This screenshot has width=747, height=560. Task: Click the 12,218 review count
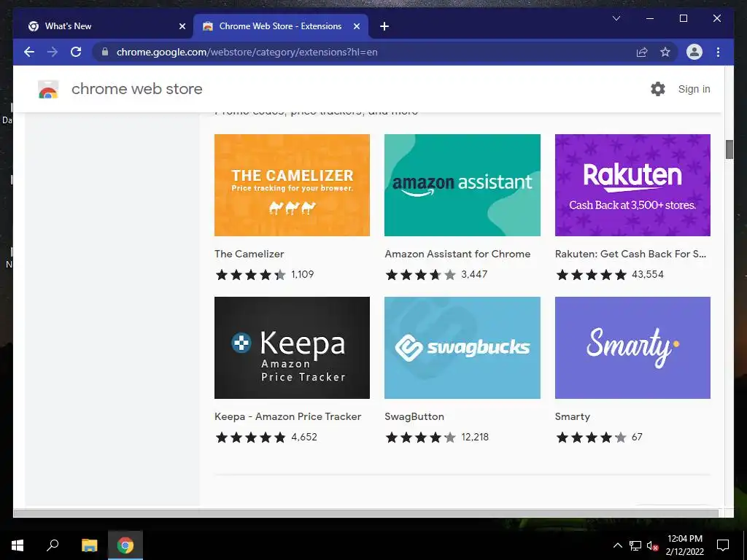475,437
